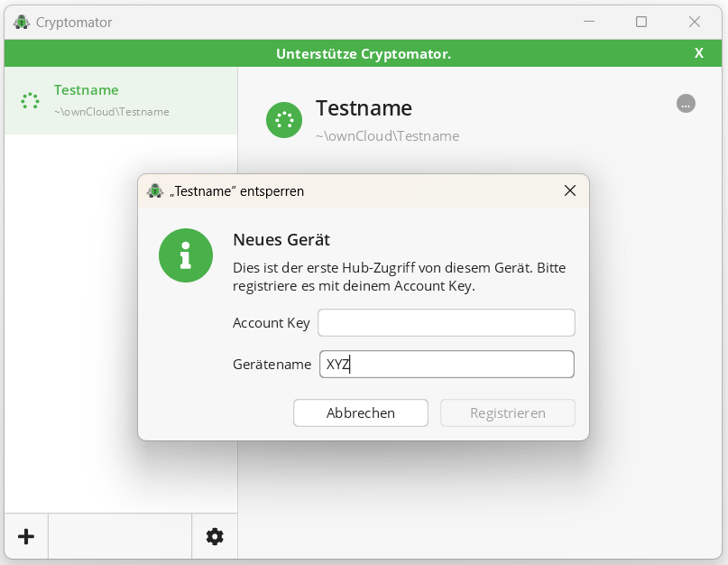Select the Testname vault in sidebar
This screenshot has width=728, height=565.
coord(121,100)
